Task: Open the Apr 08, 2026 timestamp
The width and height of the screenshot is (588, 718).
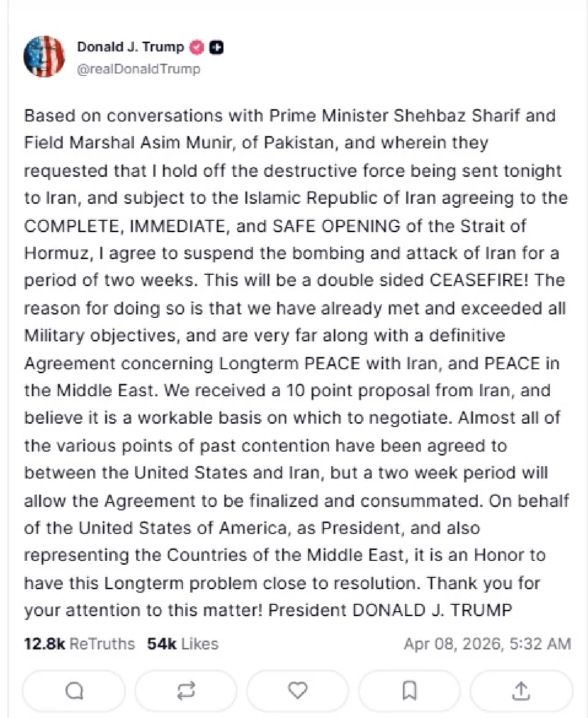Action: [x=487, y=644]
